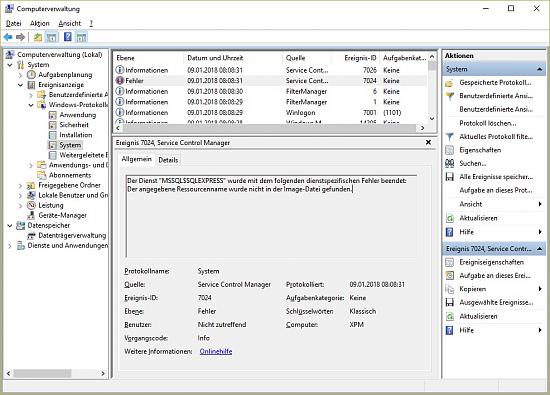This screenshot has height=395, width=550.
Task: Click the Suchen binoculars icon
Action: (449, 163)
